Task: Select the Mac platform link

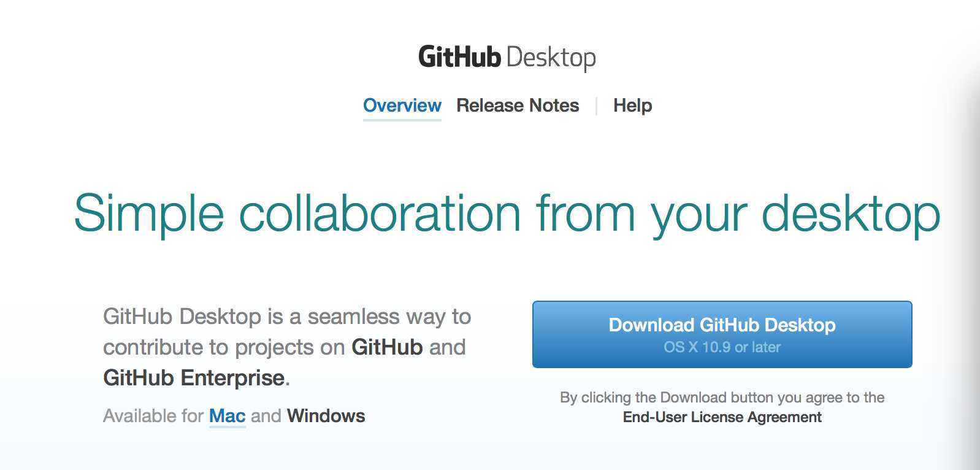Action: pos(227,416)
